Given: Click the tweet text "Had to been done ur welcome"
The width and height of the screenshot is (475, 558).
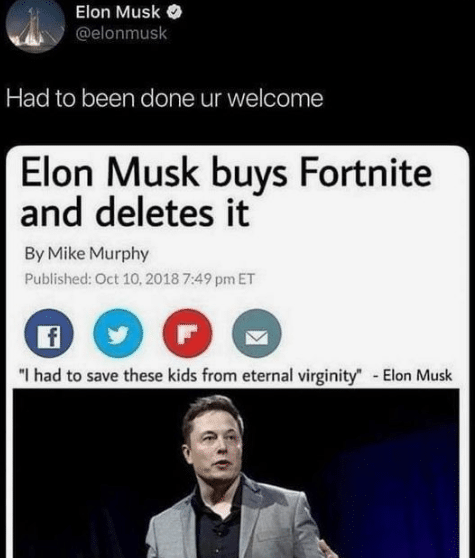Looking at the screenshot, I should 165,99.
